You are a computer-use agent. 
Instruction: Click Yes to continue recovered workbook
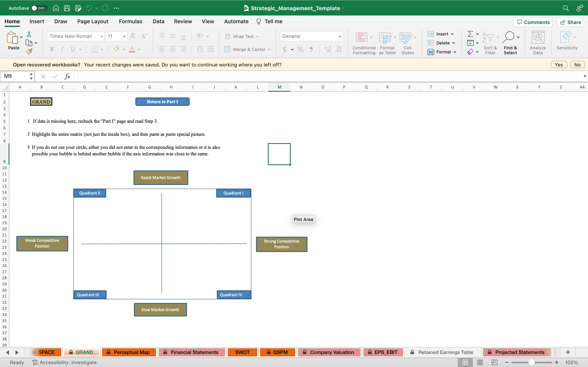point(559,64)
